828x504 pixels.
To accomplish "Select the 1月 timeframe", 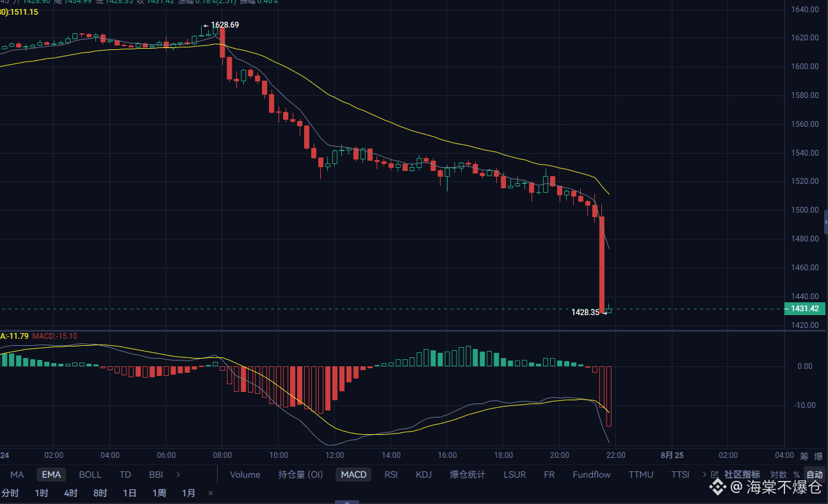I will point(188,493).
